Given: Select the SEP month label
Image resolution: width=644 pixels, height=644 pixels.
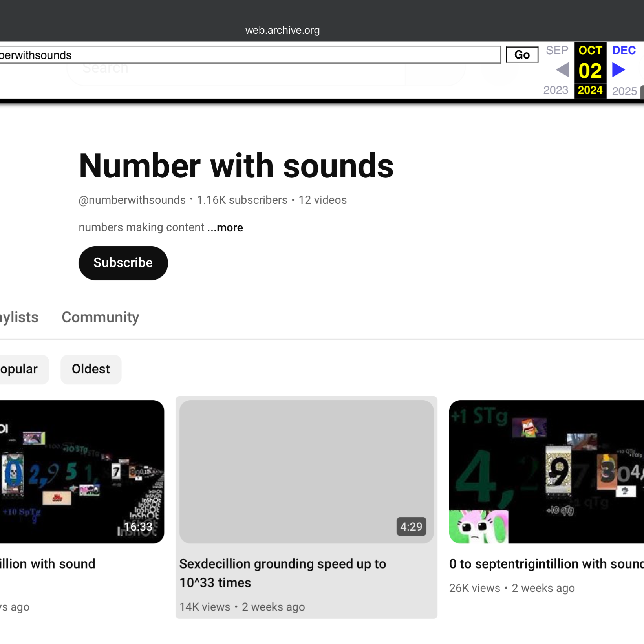Looking at the screenshot, I should click(x=557, y=50).
